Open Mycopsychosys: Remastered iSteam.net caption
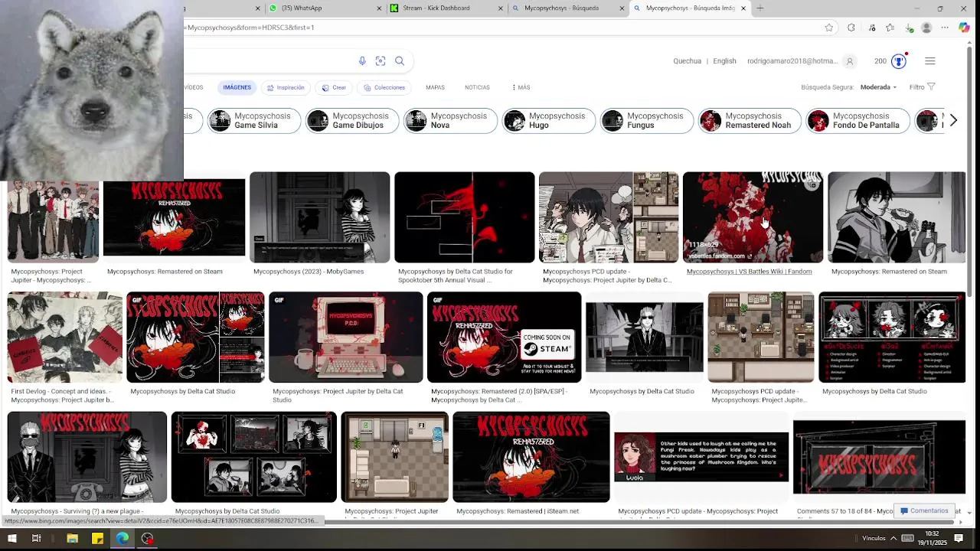Viewport: 980px width, 551px height. [518, 511]
